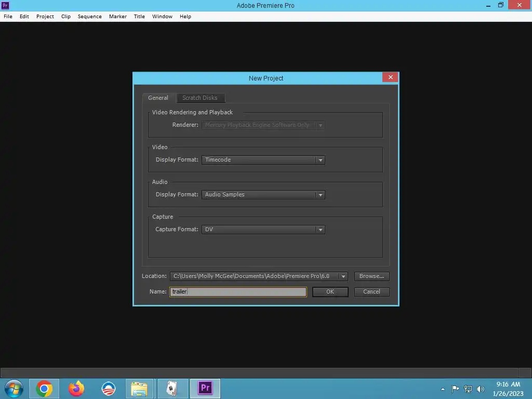Open the volume speaker tray icon
Image resolution: width=532 pixels, height=399 pixels.
pyautogui.click(x=481, y=389)
